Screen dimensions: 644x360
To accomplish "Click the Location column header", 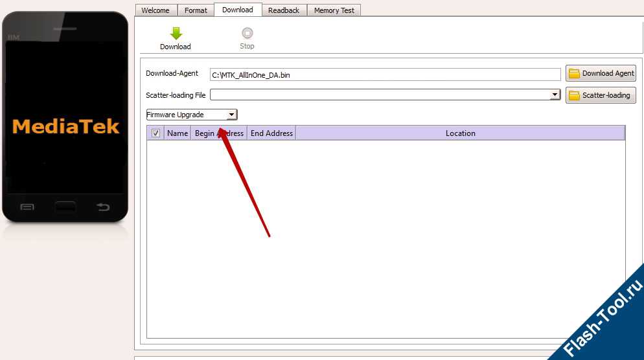I will tap(460, 133).
